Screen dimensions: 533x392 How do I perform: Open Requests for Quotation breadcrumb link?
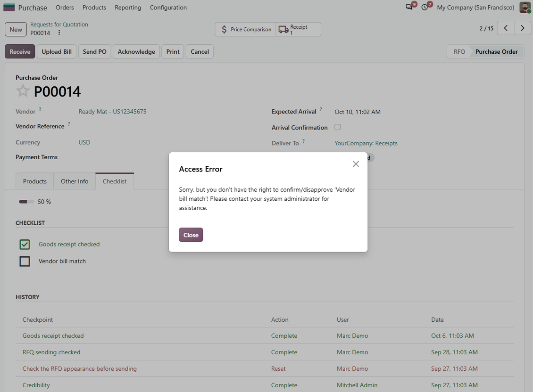tap(59, 24)
